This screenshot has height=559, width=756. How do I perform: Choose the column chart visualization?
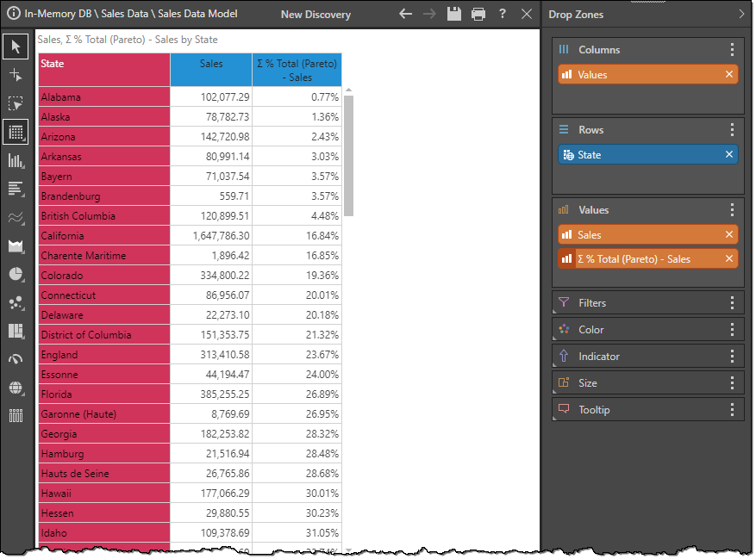(x=15, y=160)
